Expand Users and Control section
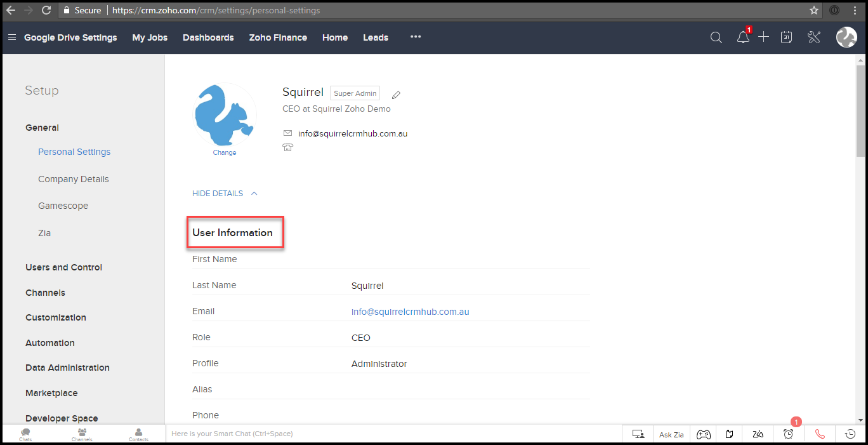The height and width of the screenshot is (445, 868). pos(63,267)
